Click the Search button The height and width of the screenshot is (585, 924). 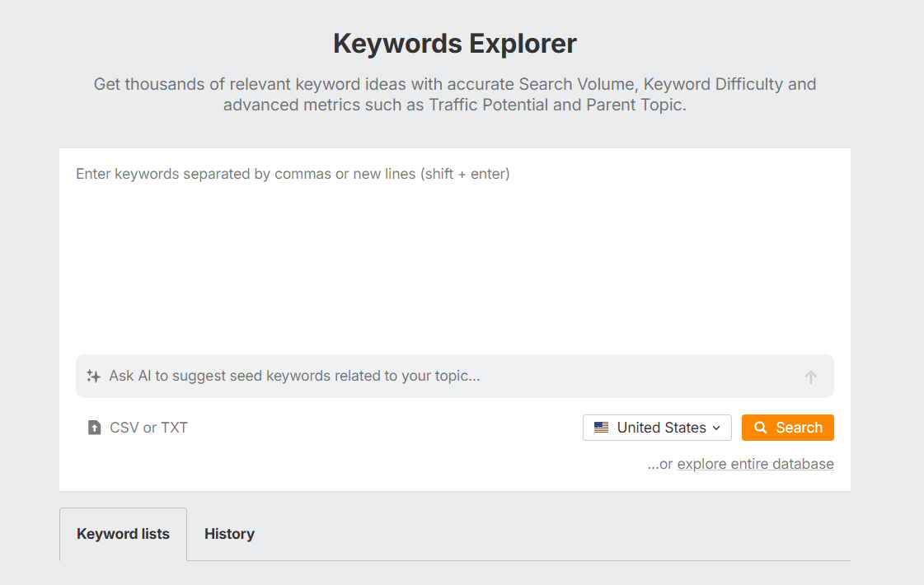[x=787, y=428]
